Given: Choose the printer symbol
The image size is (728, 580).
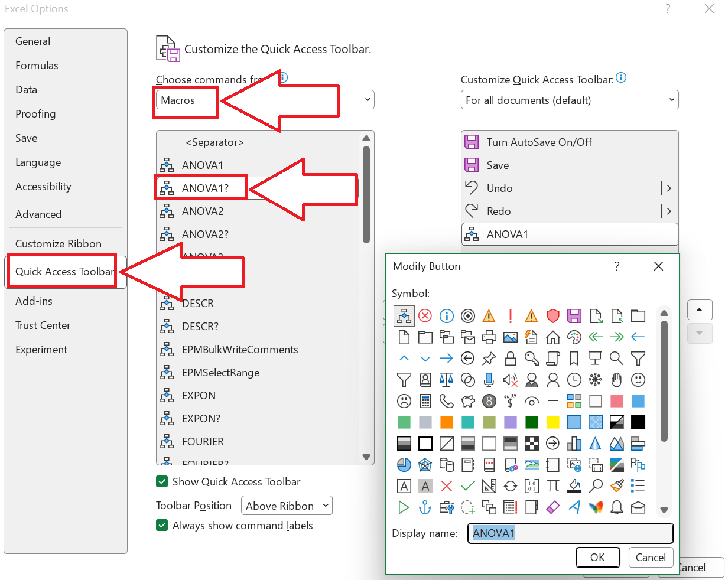Looking at the screenshot, I should pyautogui.click(x=489, y=337).
